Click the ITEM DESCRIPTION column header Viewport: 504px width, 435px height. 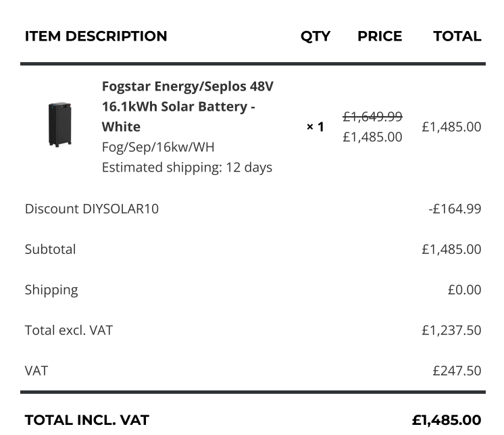coord(96,36)
